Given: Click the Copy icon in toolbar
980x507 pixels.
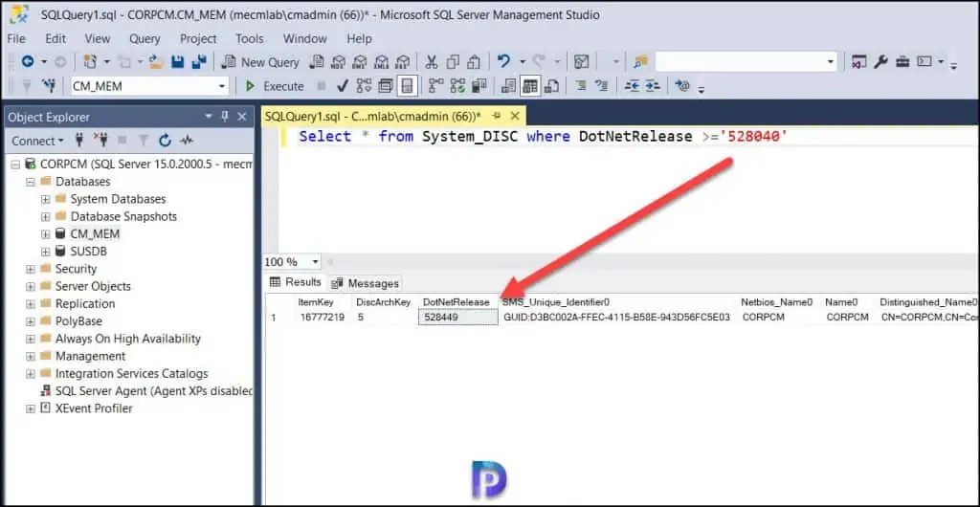Looking at the screenshot, I should tap(453, 62).
